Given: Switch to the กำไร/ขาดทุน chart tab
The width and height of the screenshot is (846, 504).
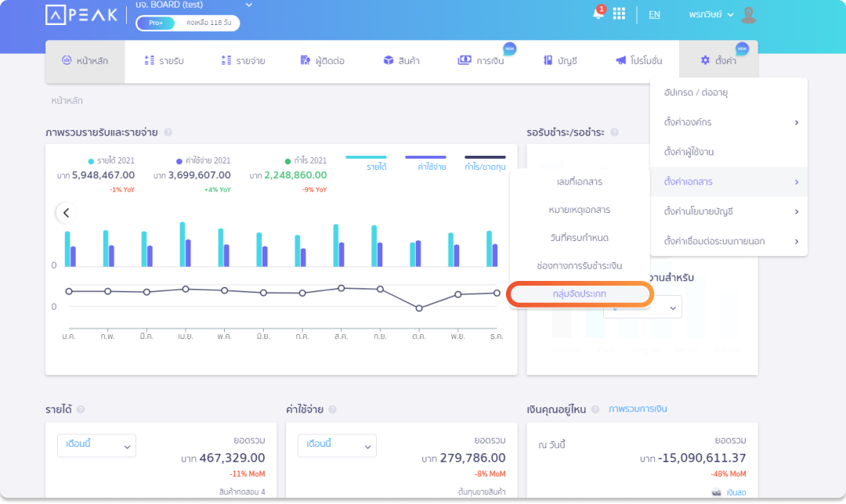Looking at the screenshot, I should pyautogui.click(x=485, y=164).
